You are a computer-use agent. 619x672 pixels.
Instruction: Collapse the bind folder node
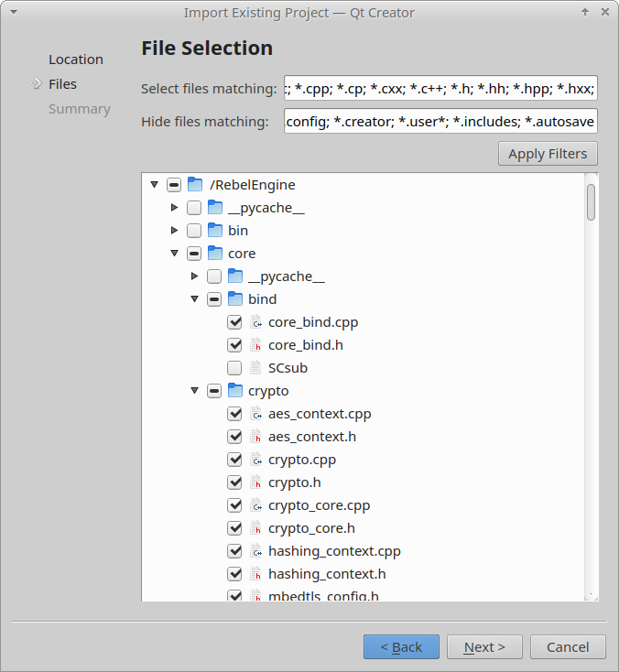[195, 299]
